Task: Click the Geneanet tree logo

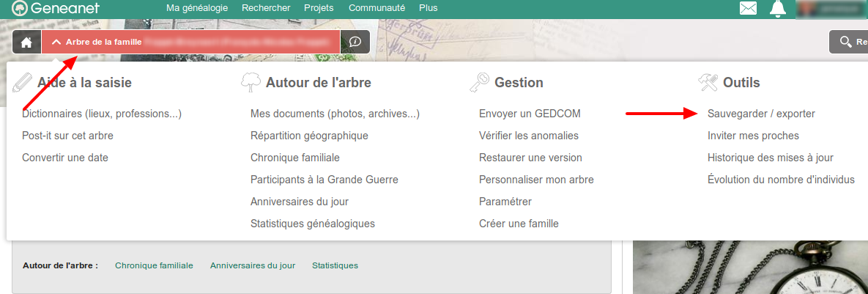Action: (x=21, y=9)
